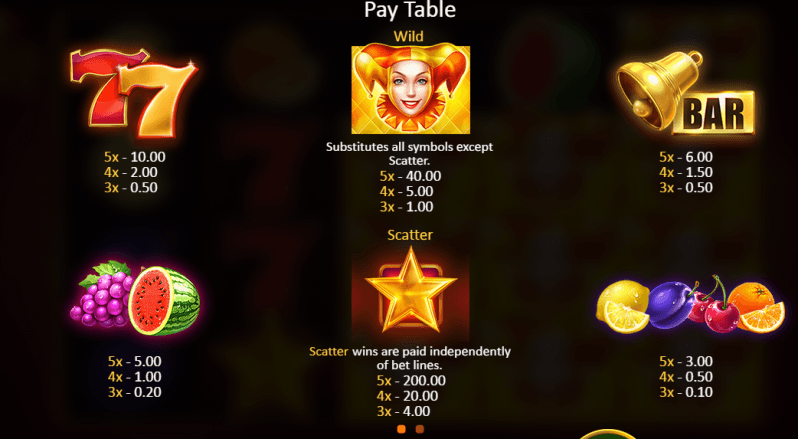Click the Scatter 5x - 200.00 payout
Viewport: 798px width, 439px height.
click(x=411, y=381)
